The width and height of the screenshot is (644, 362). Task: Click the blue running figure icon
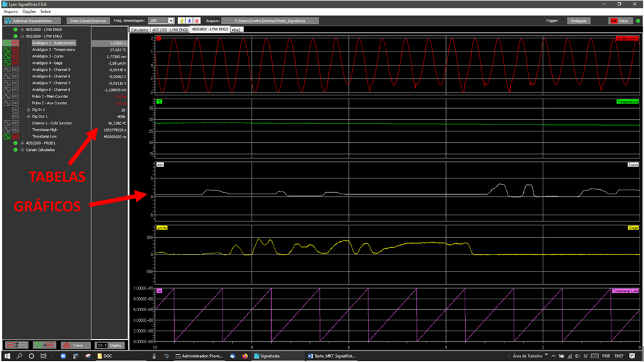(x=189, y=21)
